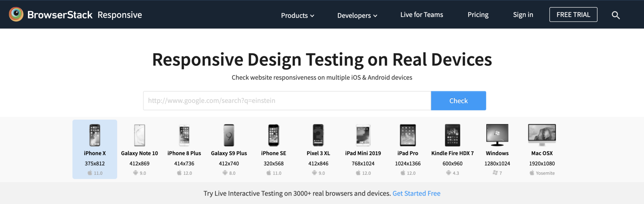Click Apple icon beside Yosemite
The width and height of the screenshot is (644, 204).
point(532,173)
